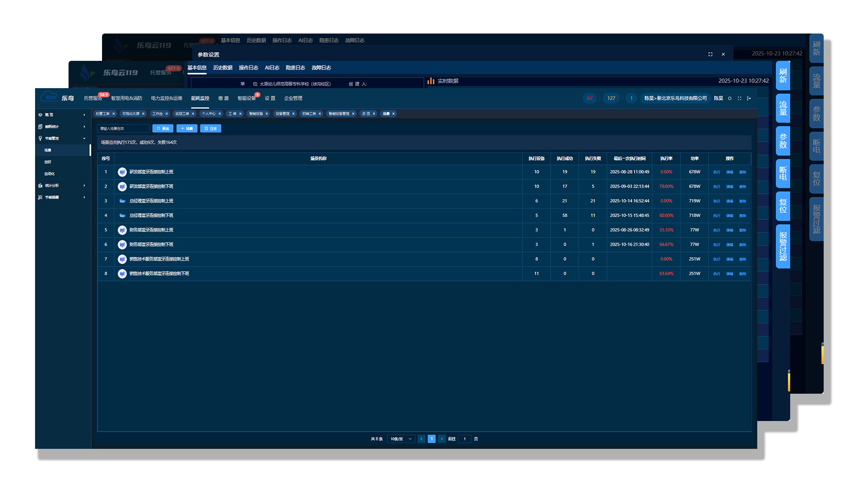Expand the 概览 sidebar menu
This screenshot has width=868, height=487.
[62, 115]
